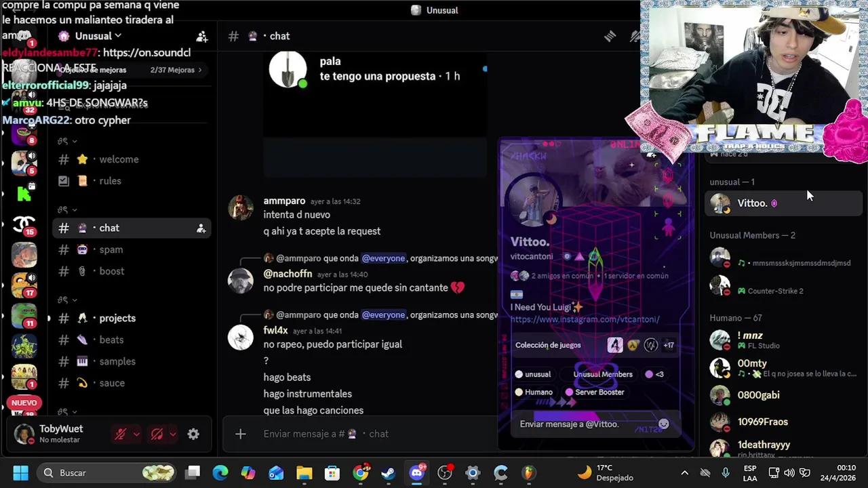Open ammparo's avatar in chat
This screenshot has width=868, height=488.
[x=241, y=207]
